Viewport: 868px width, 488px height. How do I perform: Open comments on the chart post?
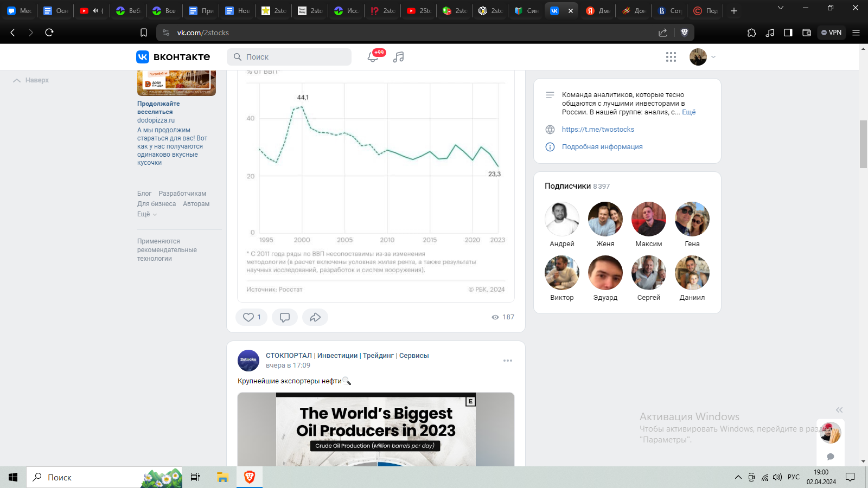[x=285, y=317]
